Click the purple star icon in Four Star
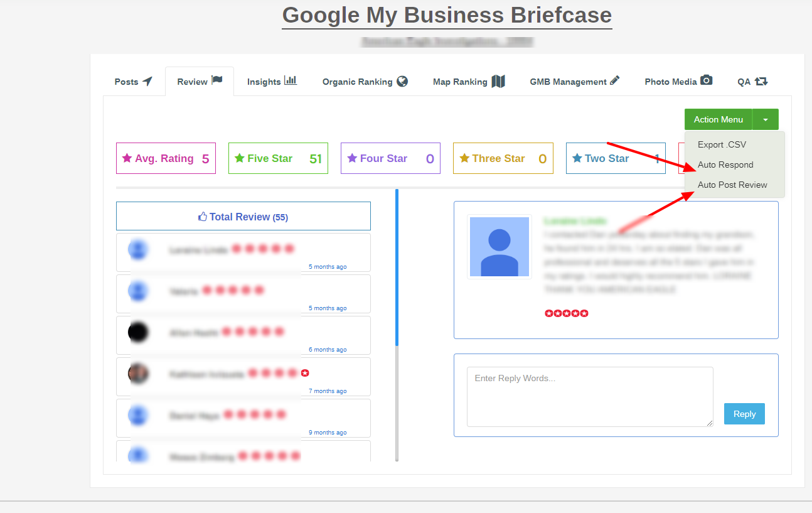The image size is (812, 513). 352,158
